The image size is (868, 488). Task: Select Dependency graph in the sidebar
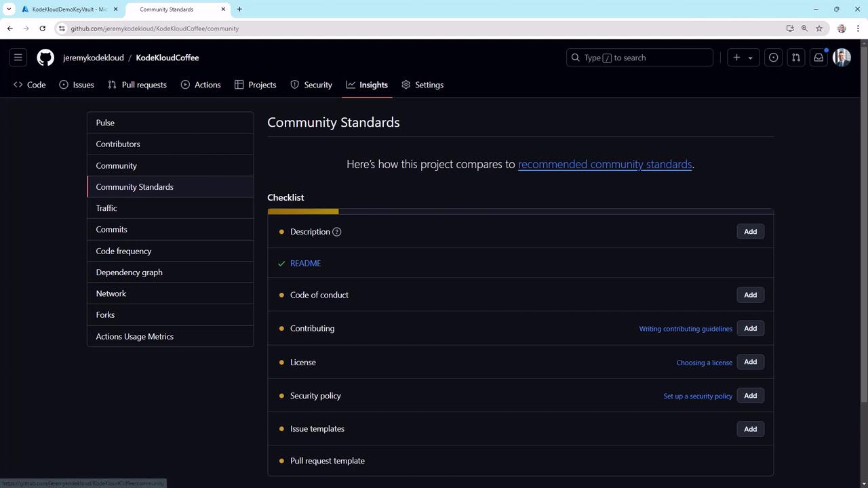click(x=170, y=272)
